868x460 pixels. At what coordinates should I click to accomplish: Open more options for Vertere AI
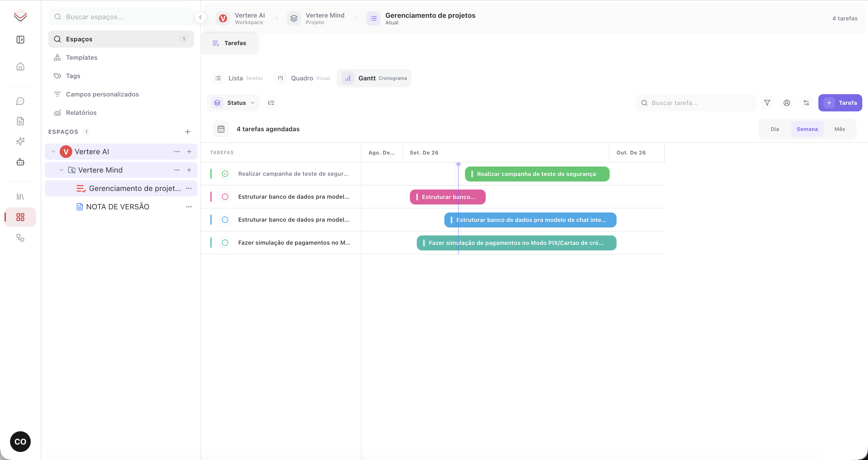[x=177, y=152]
